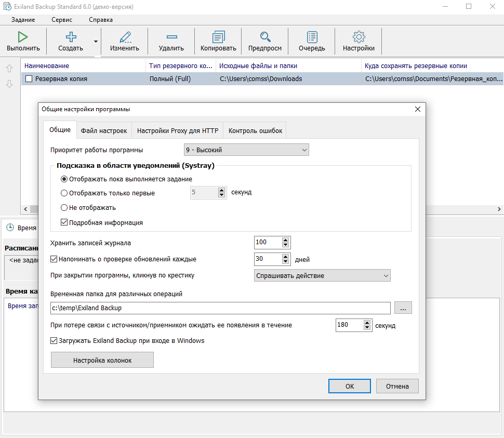
Task: Click Исходные файлы и папки column header
Action: click(289, 65)
